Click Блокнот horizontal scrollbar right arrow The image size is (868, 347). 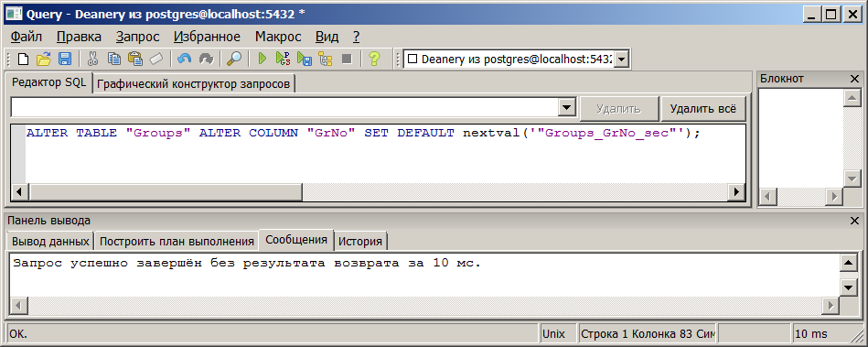pos(834,196)
